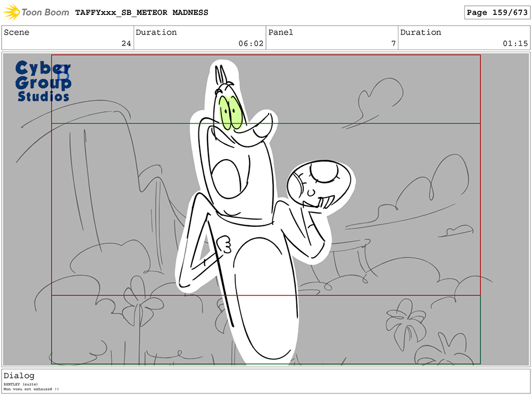This screenshot has height=395, width=532.
Task: Click the Duration label above 01:15
Action: click(421, 32)
